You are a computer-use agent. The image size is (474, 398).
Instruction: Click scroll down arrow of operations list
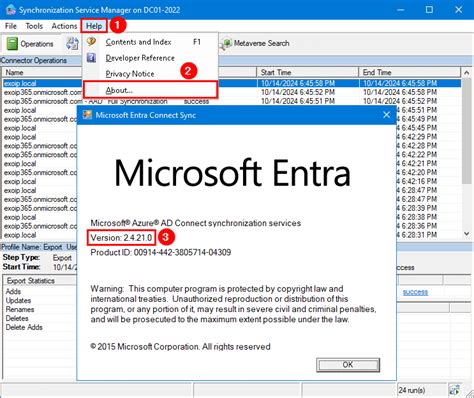click(x=466, y=234)
